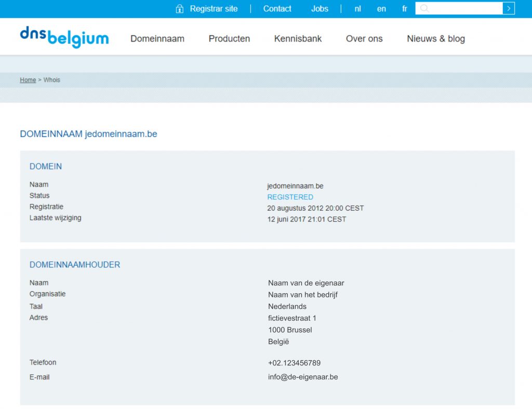Image resolution: width=532 pixels, height=409 pixels.
Task: Click the Taal label
Action: [x=36, y=306]
